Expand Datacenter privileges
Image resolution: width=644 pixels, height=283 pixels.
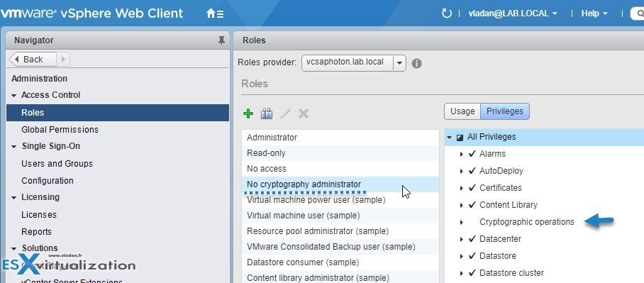(x=462, y=239)
